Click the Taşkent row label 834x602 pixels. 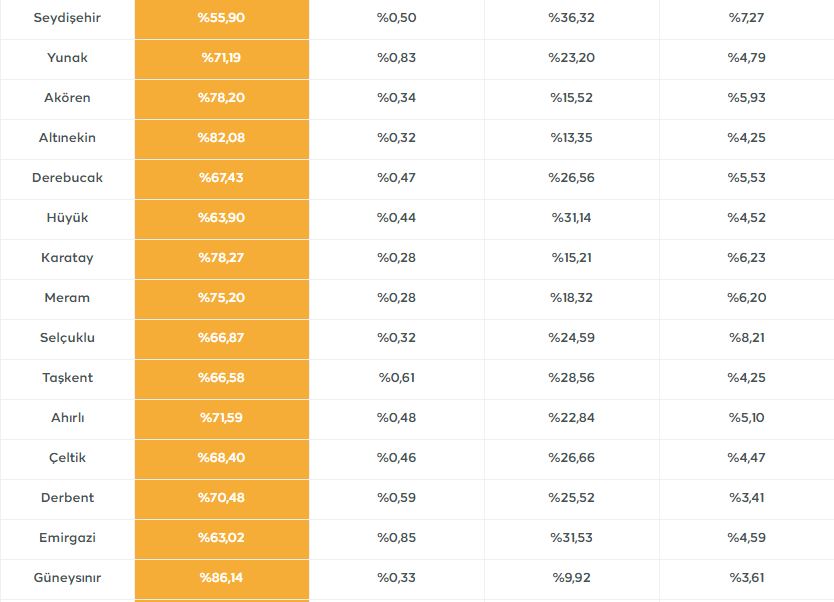point(67,378)
